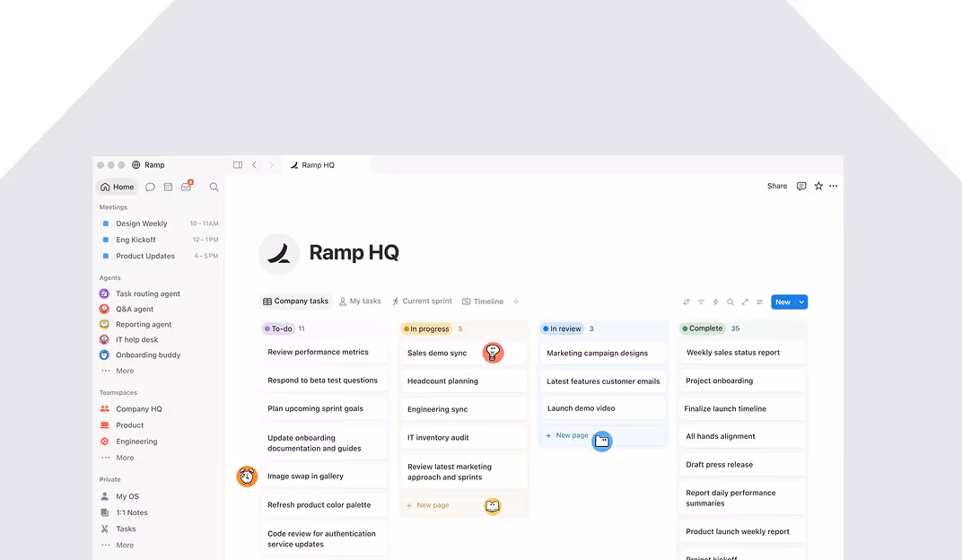The height and width of the screenshot is (560, 962).
Task: Open 1:1 Notes private page
Action: [131, 512]
